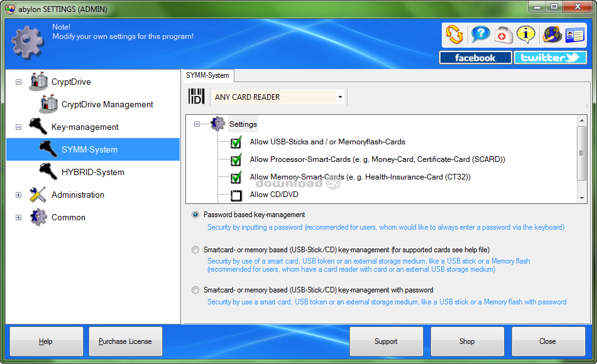The height and width of the screenshot is (364, 597).
Task: Click the Help button
Action: 46,341
